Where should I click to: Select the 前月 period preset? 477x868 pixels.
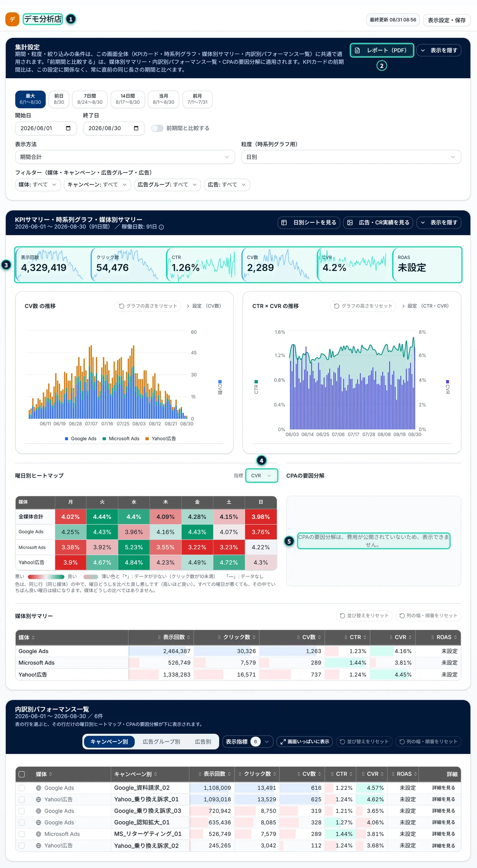pyautogui.click(x=197, y=99)
